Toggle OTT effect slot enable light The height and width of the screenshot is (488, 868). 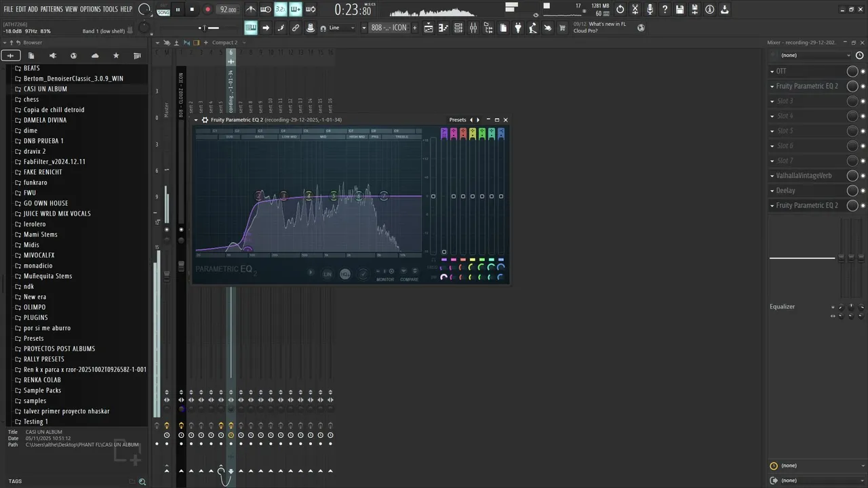[x=863, y=71]
